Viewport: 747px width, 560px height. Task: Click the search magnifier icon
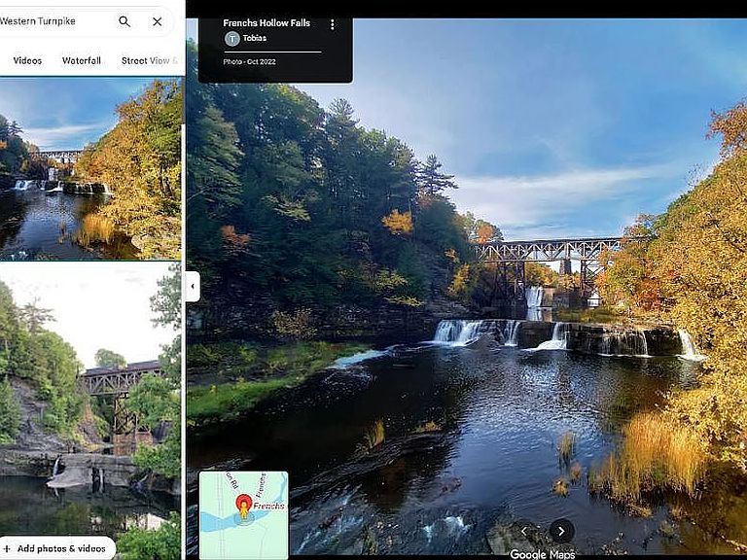coord(124,21)
